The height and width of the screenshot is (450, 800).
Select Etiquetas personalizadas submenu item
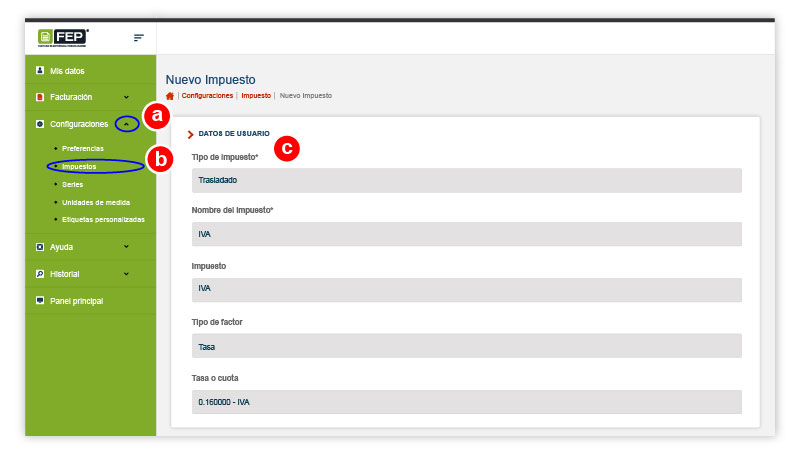pyautogui.click(x=103, y=219)
